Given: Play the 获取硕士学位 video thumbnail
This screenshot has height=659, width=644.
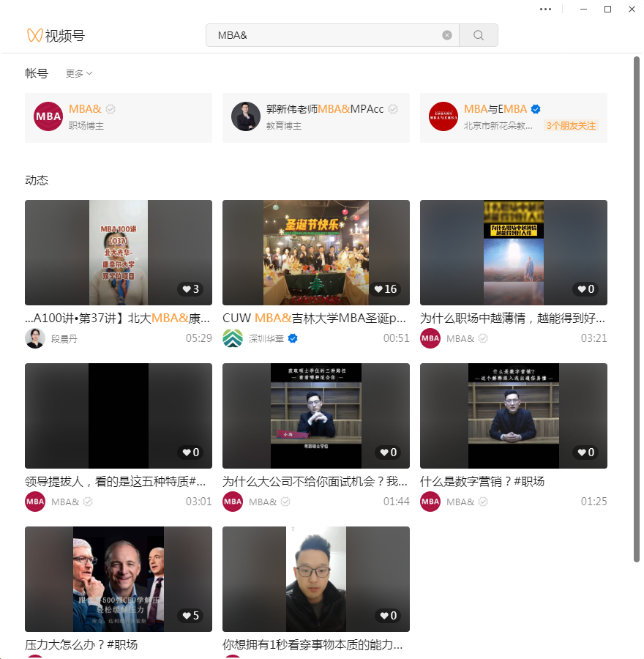Looking at the screenshot, I should coord(316,416).
